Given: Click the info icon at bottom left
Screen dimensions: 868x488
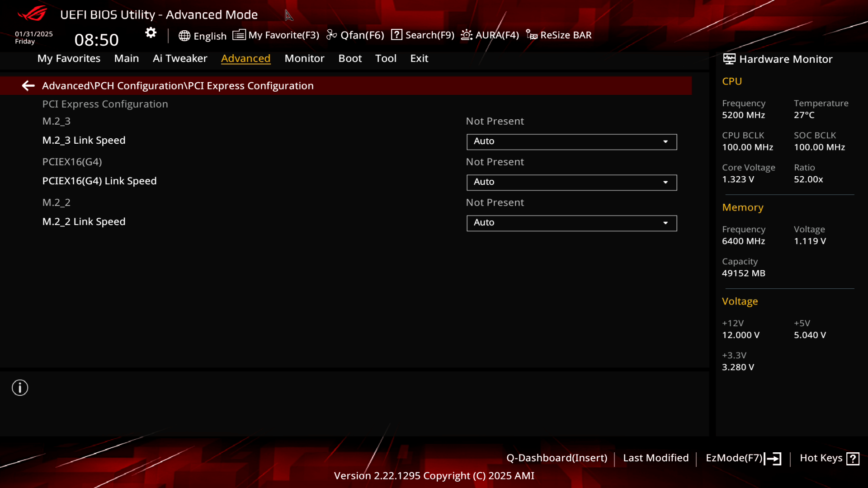Looking at the screenshot, I should pyautogui.click(x=20, y=387).
